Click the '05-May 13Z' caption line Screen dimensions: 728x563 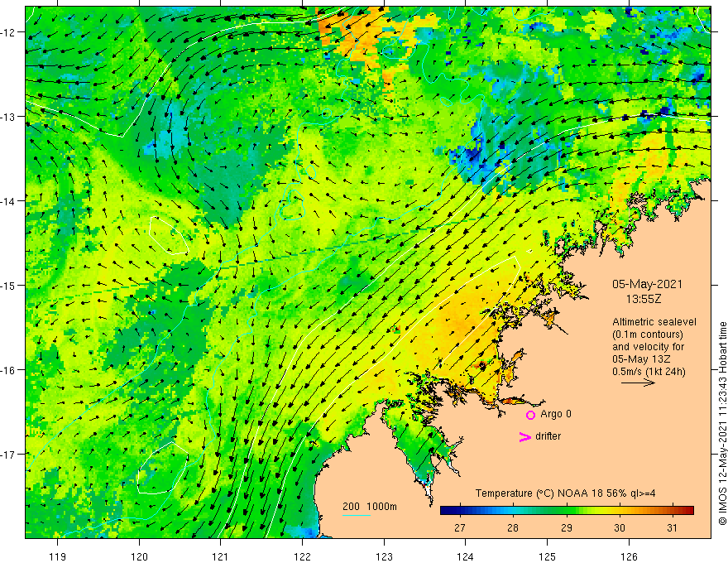tap(640, 359)
